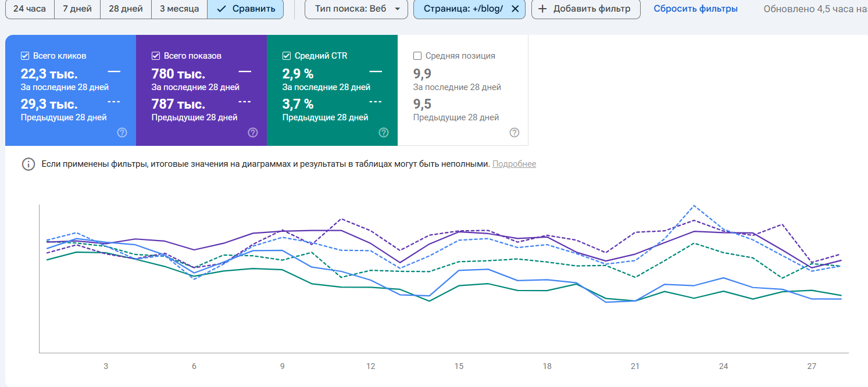Select the 28 дней date range
Screen dimensions: 868x387
[126, 9]
